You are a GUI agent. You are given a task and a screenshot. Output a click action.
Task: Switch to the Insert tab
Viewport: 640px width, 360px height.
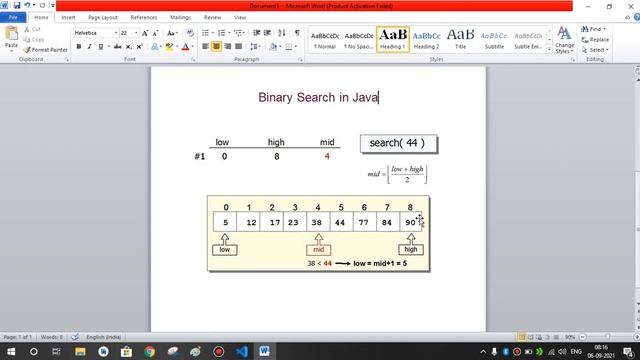point(68,18)
